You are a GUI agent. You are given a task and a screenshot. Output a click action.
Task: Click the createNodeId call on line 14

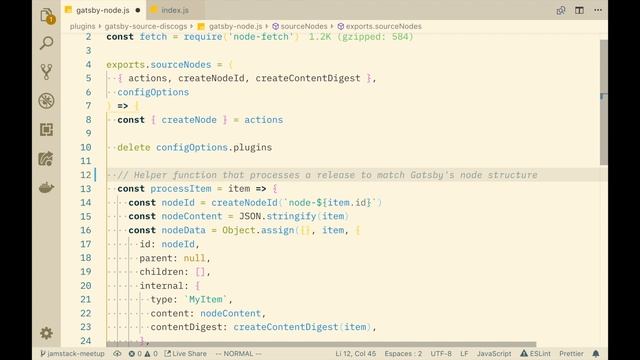pyautogui.click(x=244, y=202)
